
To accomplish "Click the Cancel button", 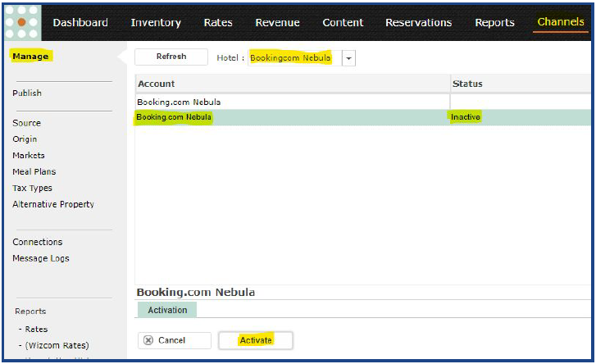I will coord(175,340).
